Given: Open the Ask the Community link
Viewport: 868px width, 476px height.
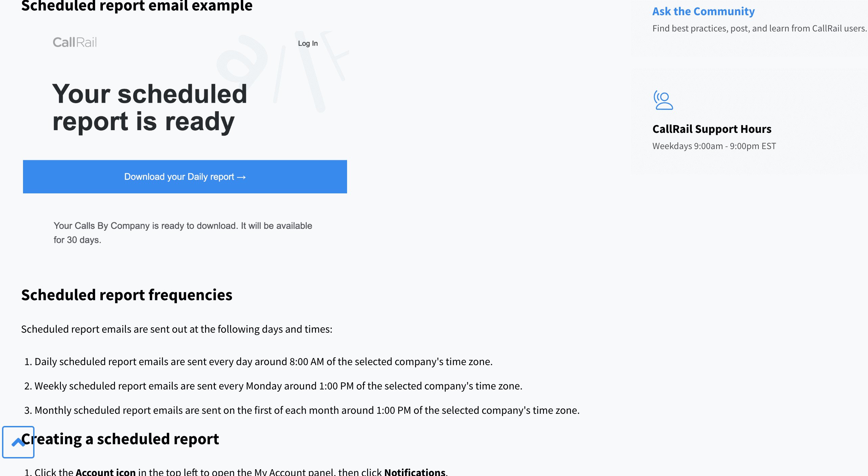Looking at the screenshot, I should [x=703, y=11].
